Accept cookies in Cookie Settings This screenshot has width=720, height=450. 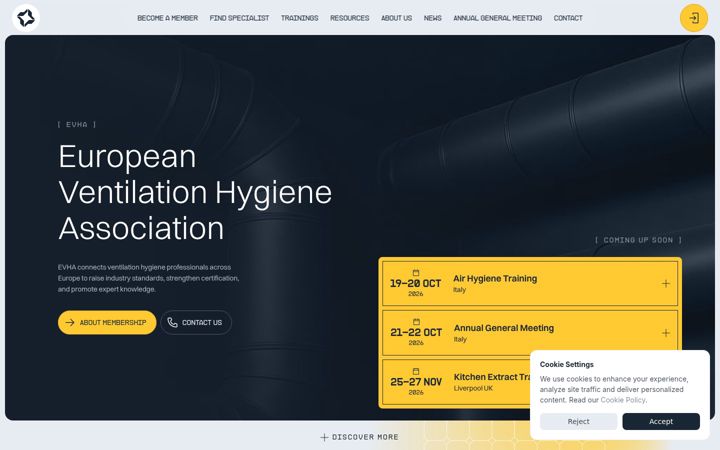pos(661,422)
